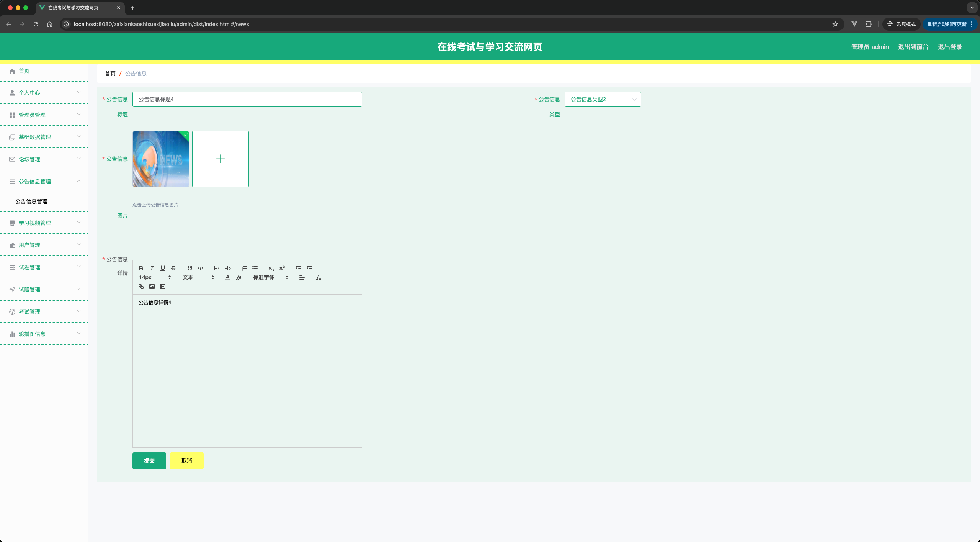Create a bulleted list
This screenshot has width=980, height=542.
(x=255, y=268)
